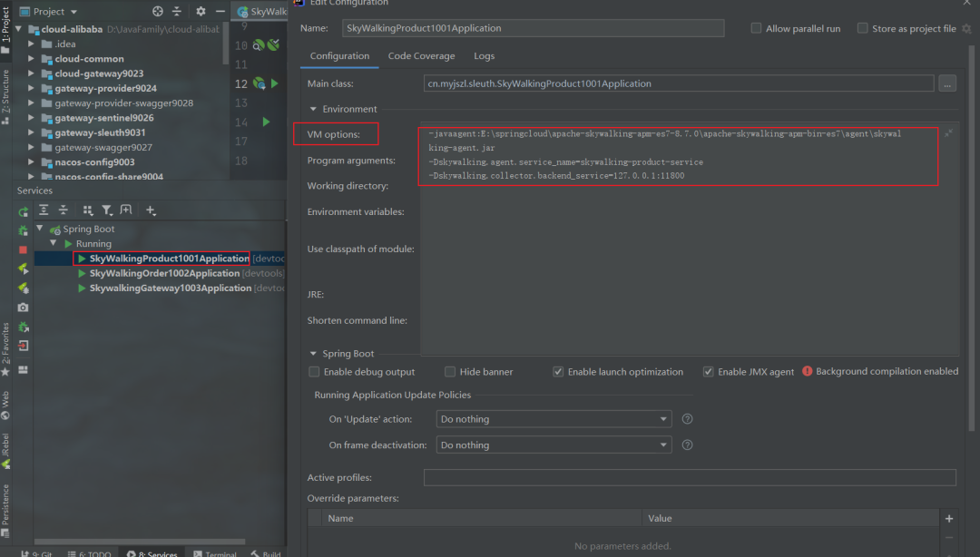980x557 pixels.
Task: Open the On frame deactivation dropdown
Action: point(554,445)
